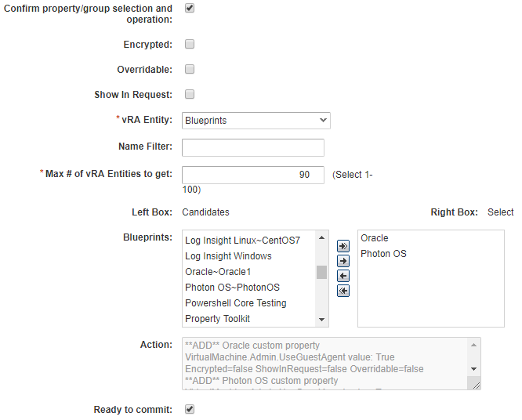Click the Action text area resize grip

(x=473, y=383)
